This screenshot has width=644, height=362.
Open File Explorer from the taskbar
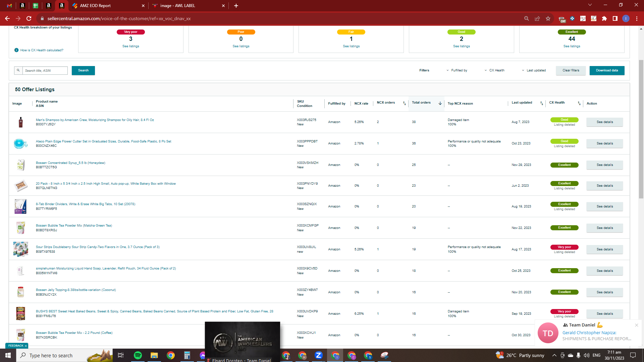pyautogui.click(x=154, y=355)
